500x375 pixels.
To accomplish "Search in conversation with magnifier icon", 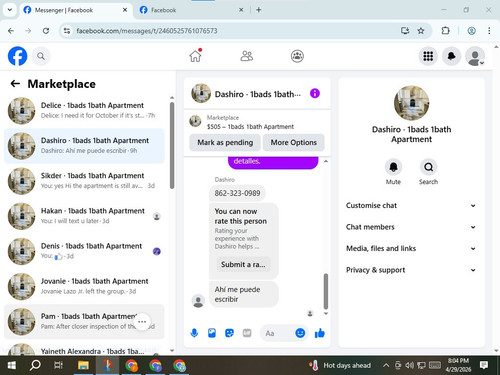I will click(428, 167).
